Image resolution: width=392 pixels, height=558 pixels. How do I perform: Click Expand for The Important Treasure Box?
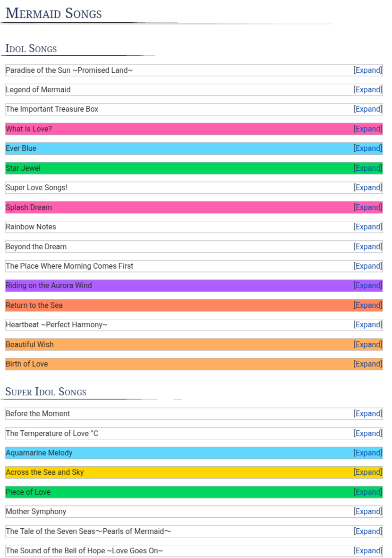coord(368,109)
